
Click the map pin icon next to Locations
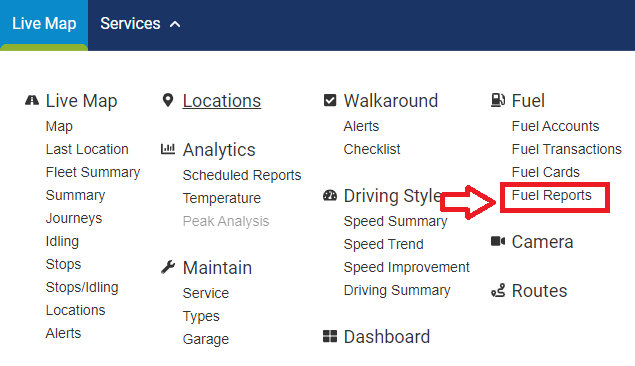tap(168, 100)
